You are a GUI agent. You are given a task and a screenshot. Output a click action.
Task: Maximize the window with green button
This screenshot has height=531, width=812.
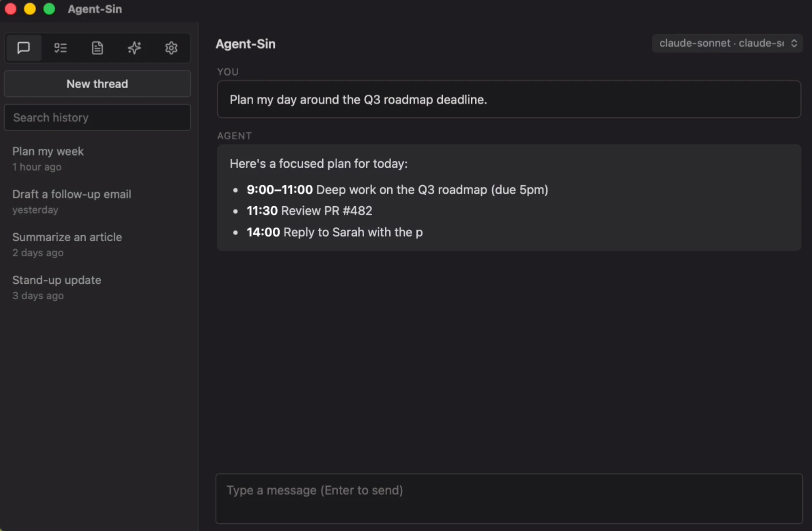point(49,9)
